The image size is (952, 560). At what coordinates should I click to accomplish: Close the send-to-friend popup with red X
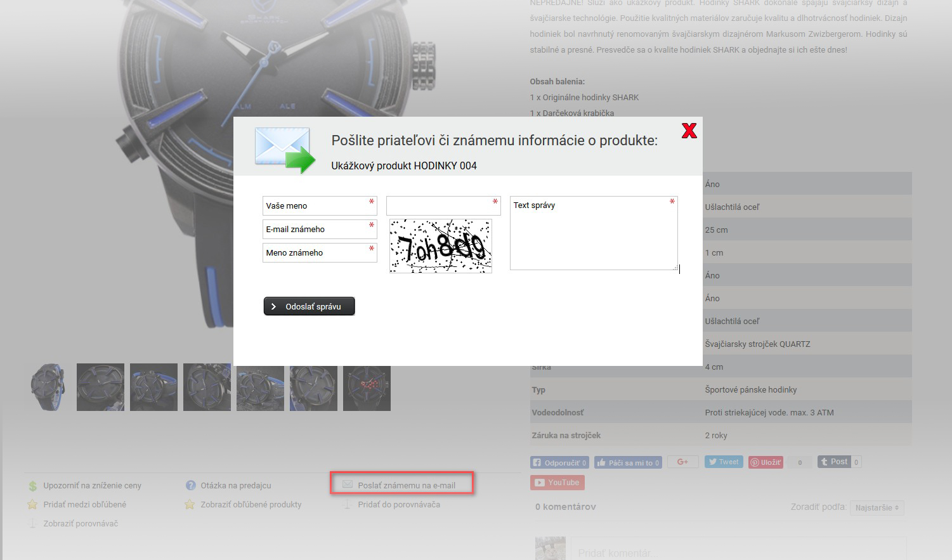click(689, 131)
